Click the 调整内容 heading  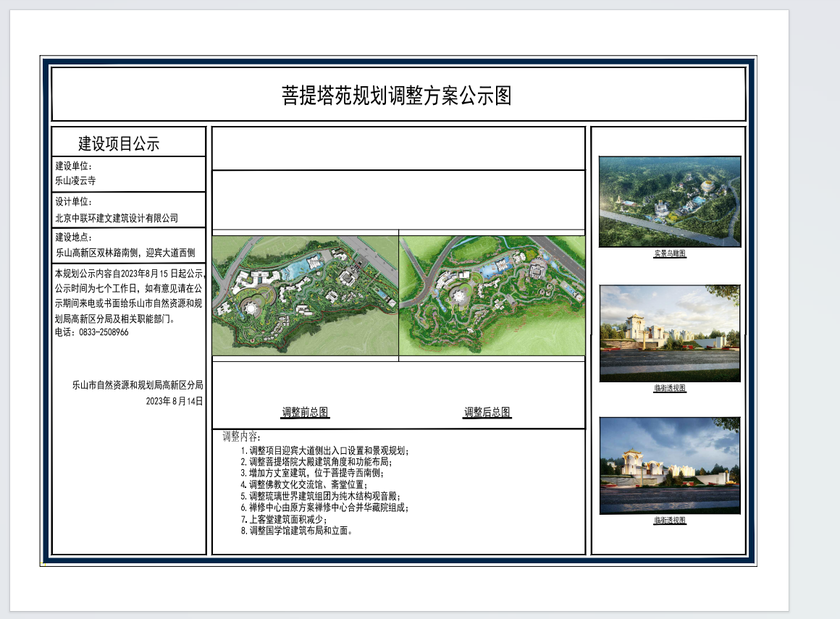pos(243,437)
